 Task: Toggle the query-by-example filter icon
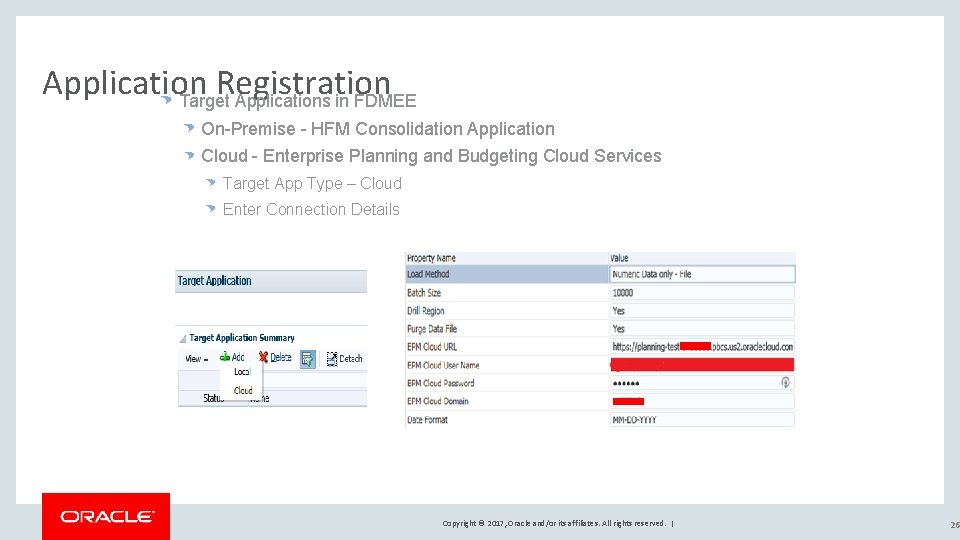coord(308,359)
